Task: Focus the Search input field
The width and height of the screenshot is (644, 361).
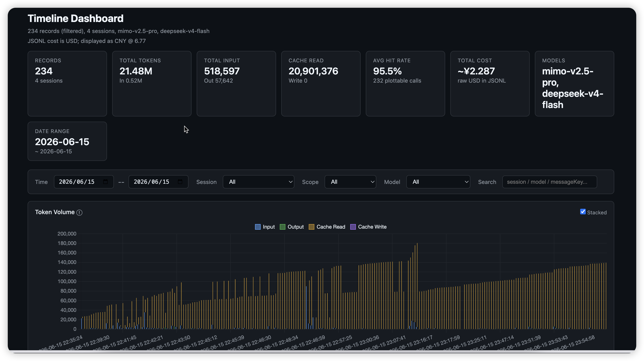Action: [550, 182]
